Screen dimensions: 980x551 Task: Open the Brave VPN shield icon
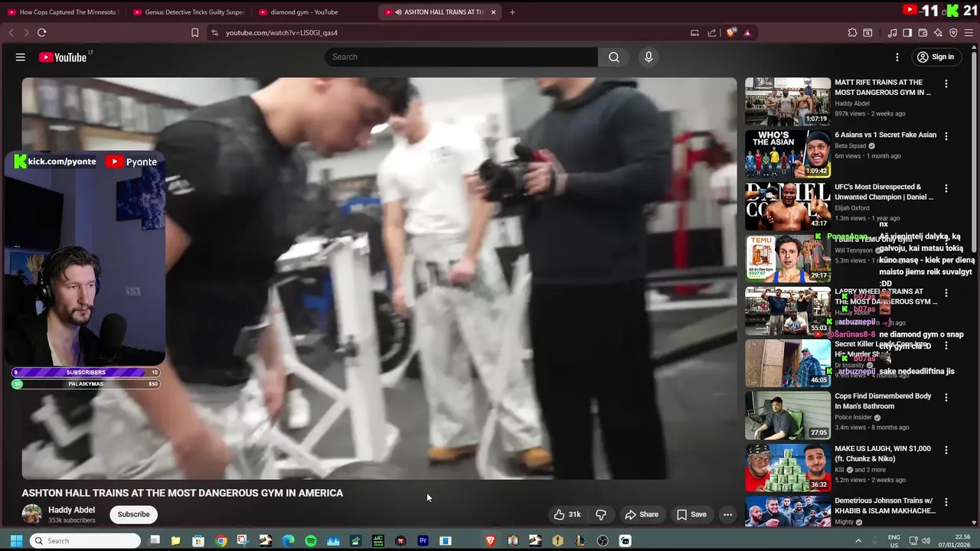pyautogui.click(x=953, y=33)
